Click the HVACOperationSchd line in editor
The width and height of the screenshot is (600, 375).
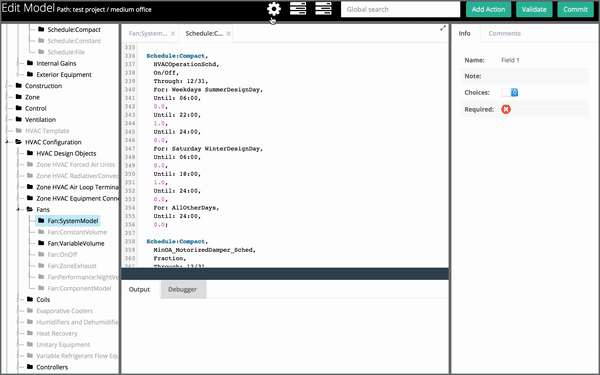(186, 64)
